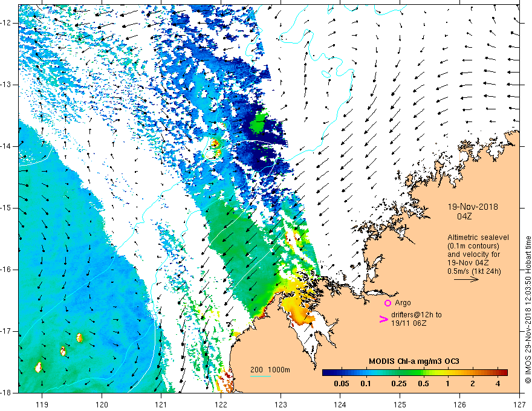Click longitude axis label '121'
Screen dimensions: 532x411
click(x=161, y=404)
